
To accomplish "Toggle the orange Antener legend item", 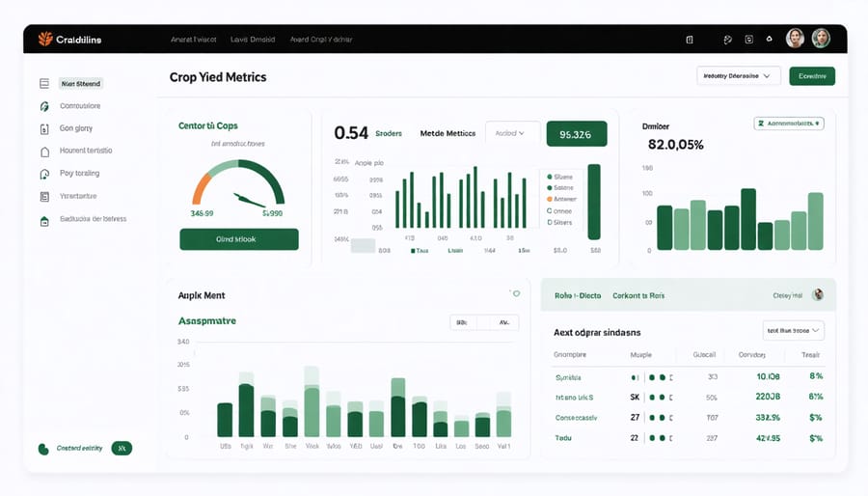I will pyautogui.click(x=561, y=199).
